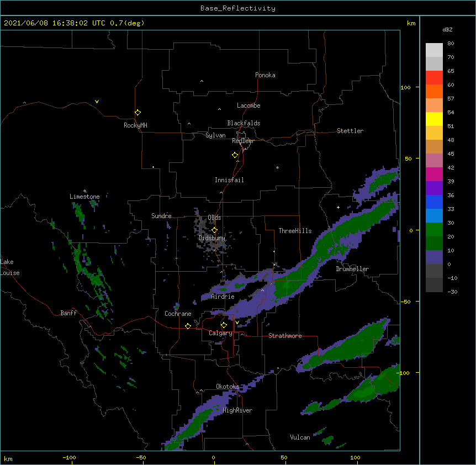Click the Okotoks city label
Image resolution: width=476 pixels, height=465 pixels.
click(228, 387)
